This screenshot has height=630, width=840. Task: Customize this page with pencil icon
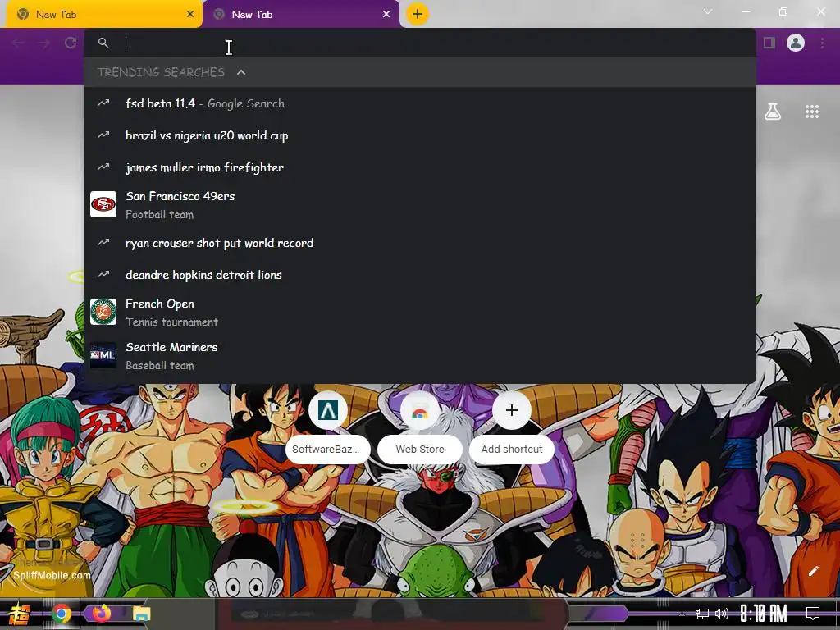(x=813, y=571)
